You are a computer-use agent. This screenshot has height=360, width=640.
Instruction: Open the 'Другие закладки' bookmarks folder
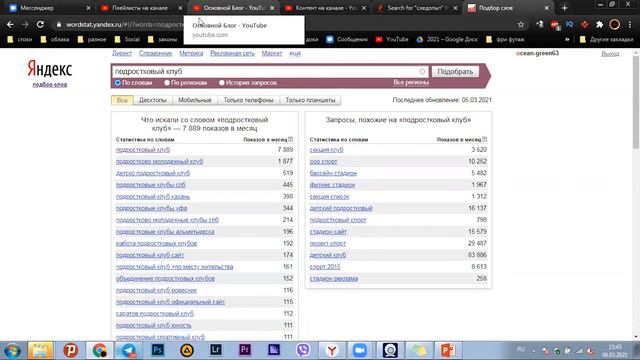point(607,40)
